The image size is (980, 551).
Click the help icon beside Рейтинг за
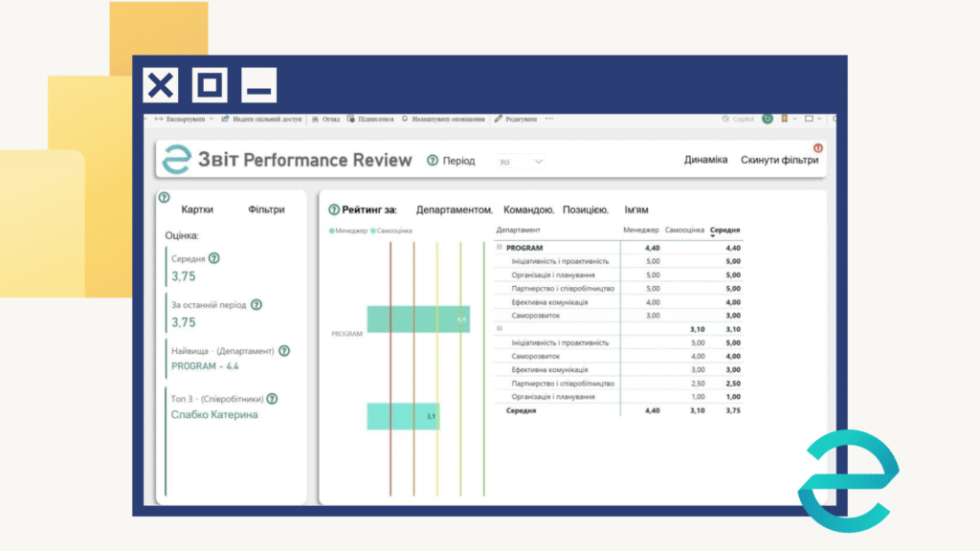pos(334,209)
